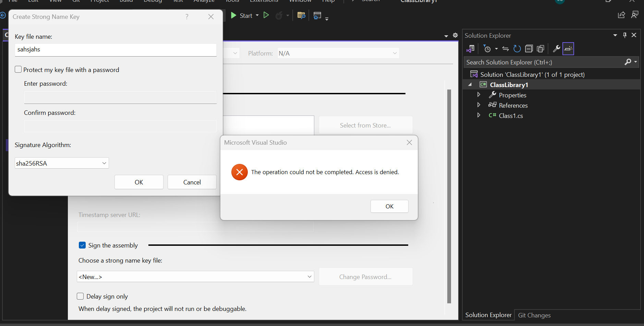Click the Select from Store button

[366, 125]
